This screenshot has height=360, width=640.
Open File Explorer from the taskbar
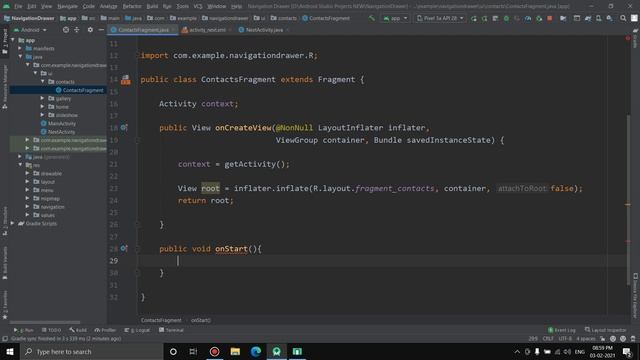[x=235, y=351]
